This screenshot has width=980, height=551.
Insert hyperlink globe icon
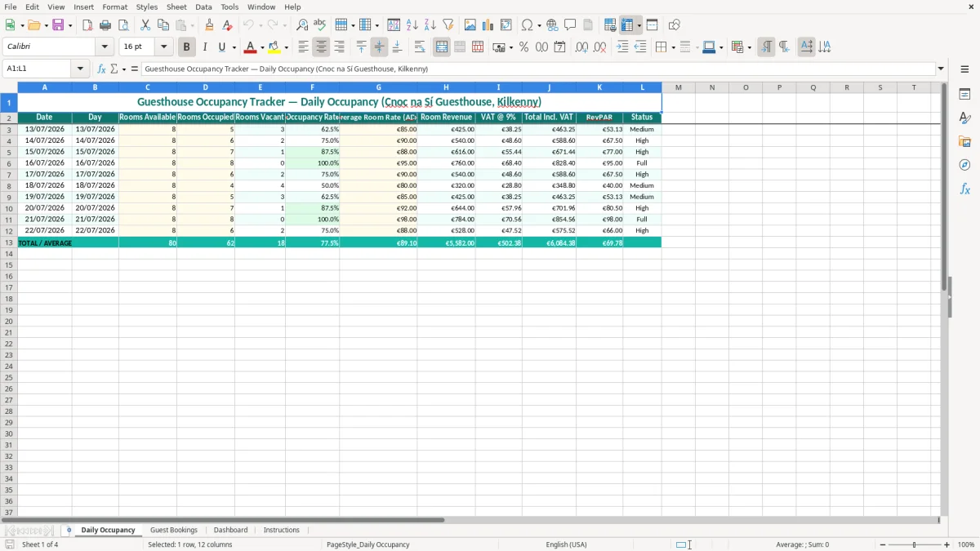(553, 25)
